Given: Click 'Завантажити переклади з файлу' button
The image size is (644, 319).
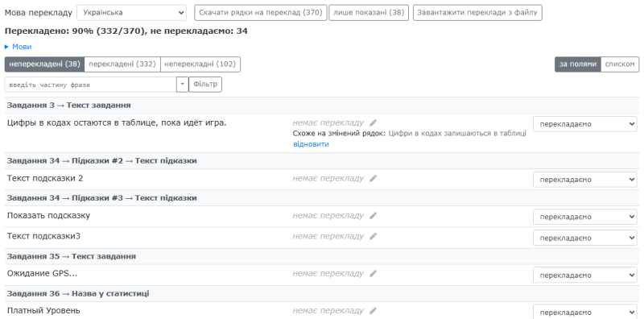Looking at the screenshot, I should point(477,13).
